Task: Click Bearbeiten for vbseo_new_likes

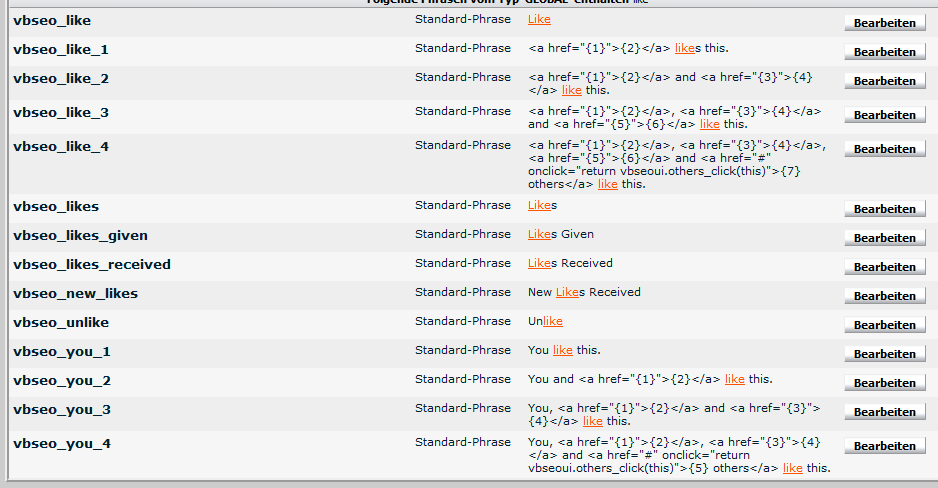Action: pyautogui.click(x=885, y=296)
